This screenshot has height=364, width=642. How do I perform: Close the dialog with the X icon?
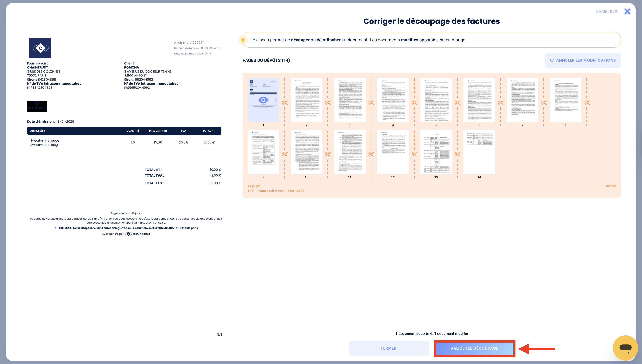coord(627,12)
